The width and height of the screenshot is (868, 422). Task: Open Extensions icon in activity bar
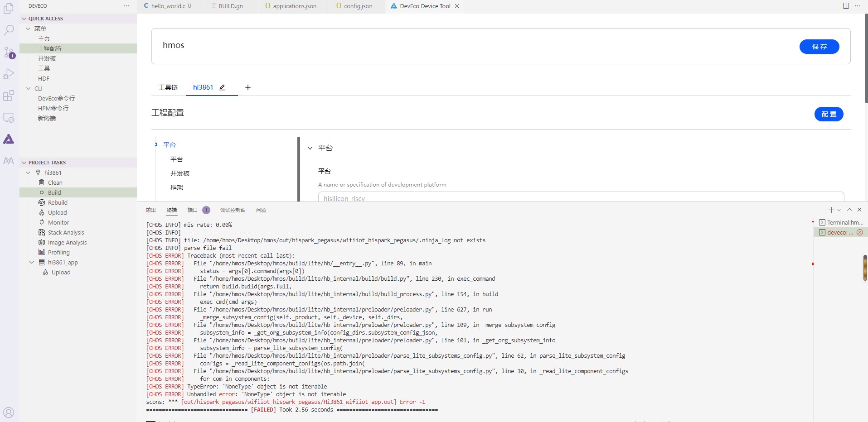click(9, 96)
